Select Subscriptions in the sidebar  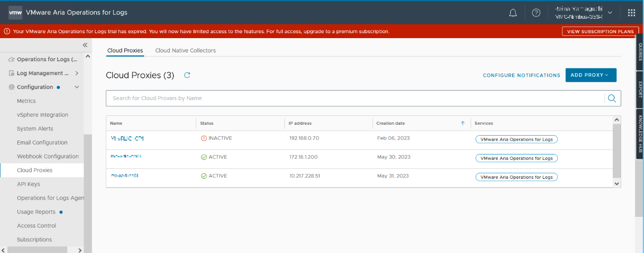34,240
